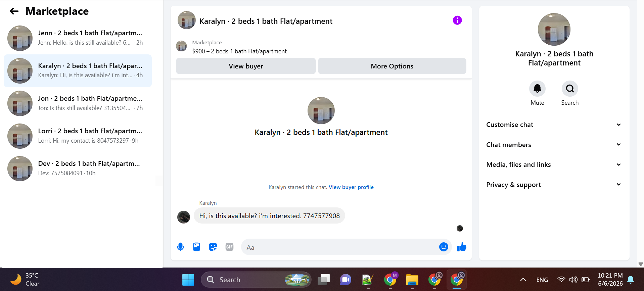Mute this conversation with the bell icon
Viewport: 644px width, 291px height.
point(537,89)
